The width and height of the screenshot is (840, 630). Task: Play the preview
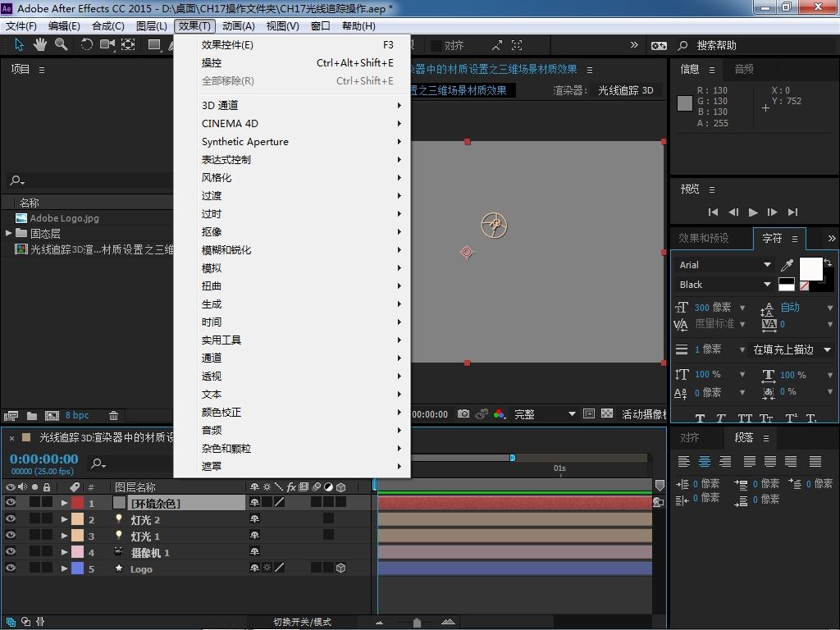point(753,212)
